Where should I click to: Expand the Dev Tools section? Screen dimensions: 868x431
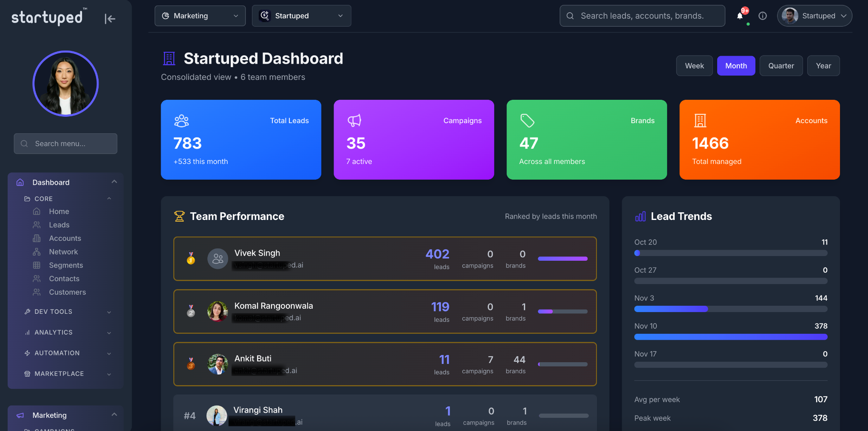click(x=68, y=312)
